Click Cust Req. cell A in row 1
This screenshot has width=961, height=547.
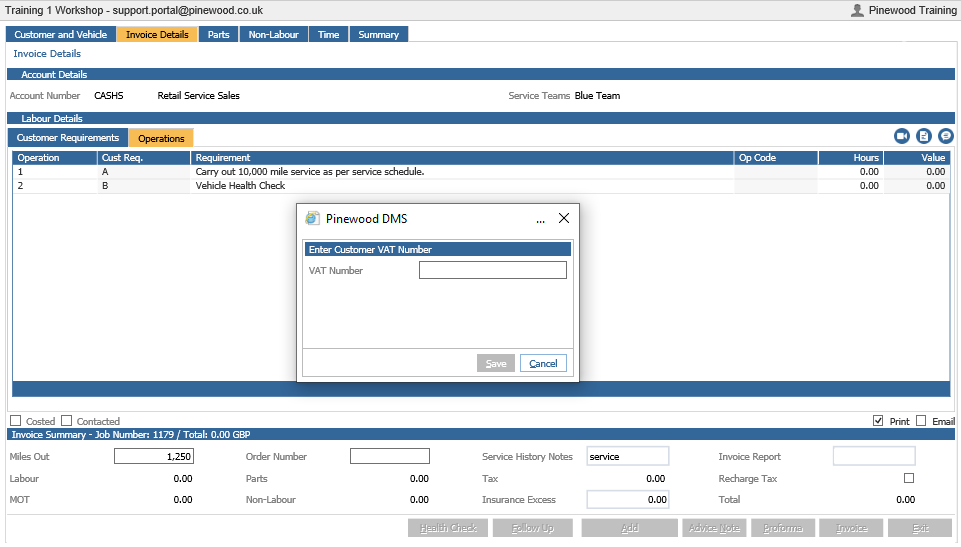[143, 172]
